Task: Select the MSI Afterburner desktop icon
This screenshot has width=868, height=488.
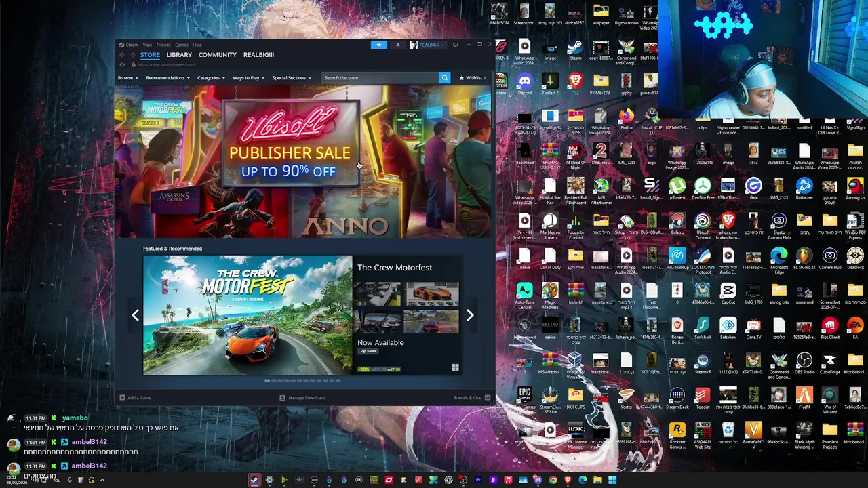Action: pos(601,191)
